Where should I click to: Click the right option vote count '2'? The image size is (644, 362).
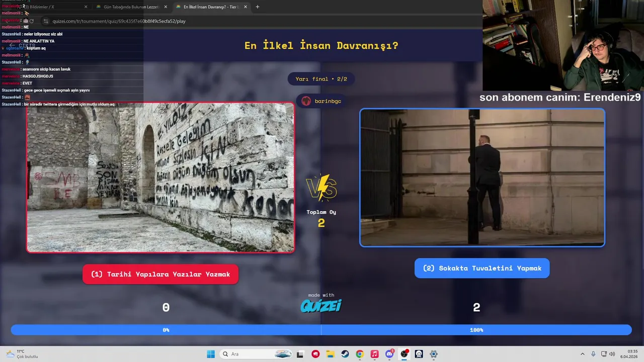click(476, 308)
